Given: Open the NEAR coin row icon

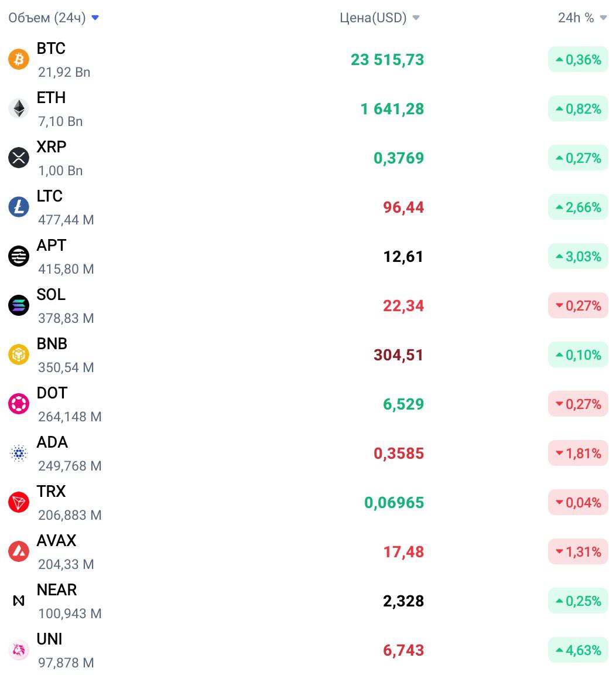Looking at the screenshot, I should [19, 601].
